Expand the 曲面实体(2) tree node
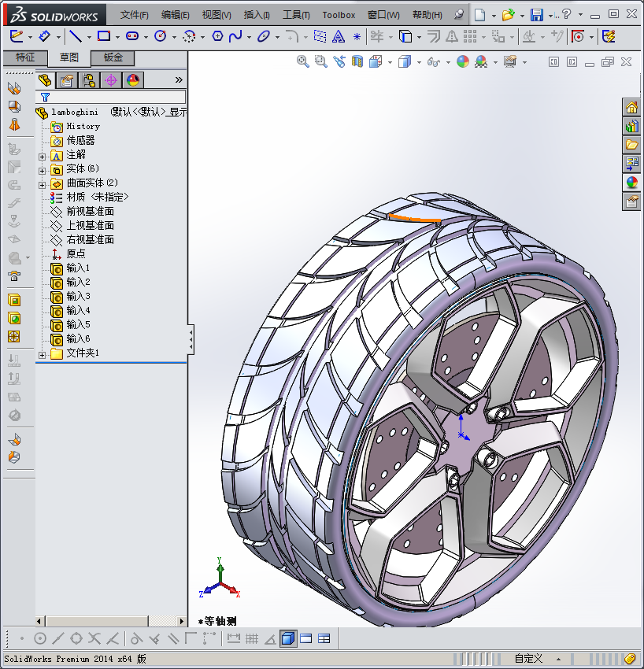The width and height of the screenshot is (644, 669). pyautogui.click(x=42, y=185)
